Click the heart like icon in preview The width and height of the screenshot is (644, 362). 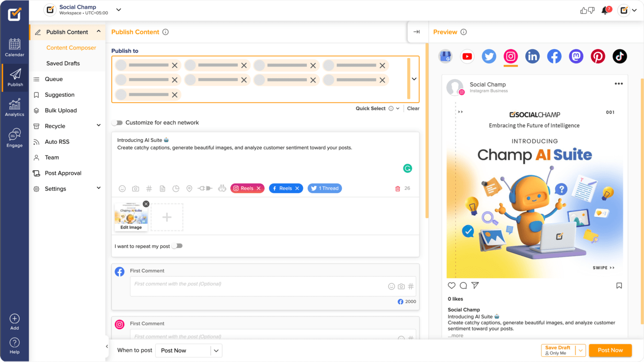[452, 286]
